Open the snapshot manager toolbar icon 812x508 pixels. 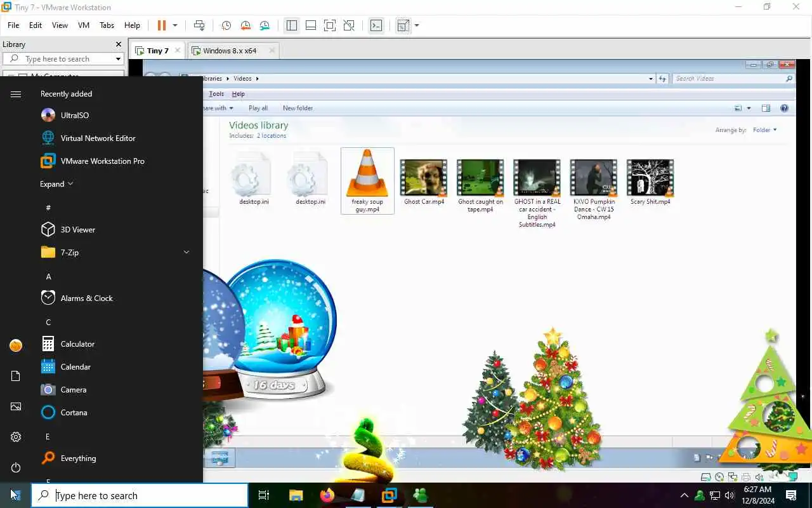pyautogui.click(x=265, y=25)
